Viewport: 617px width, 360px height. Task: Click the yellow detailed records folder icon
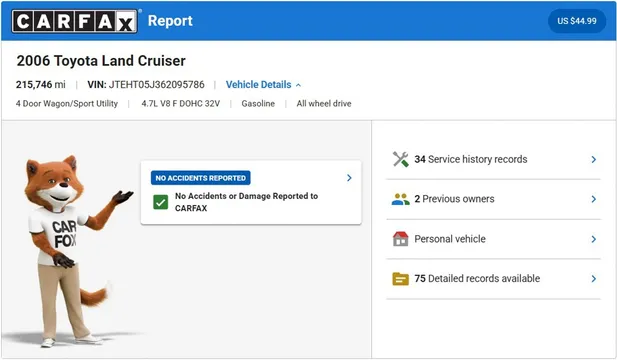tap(401, 279)
